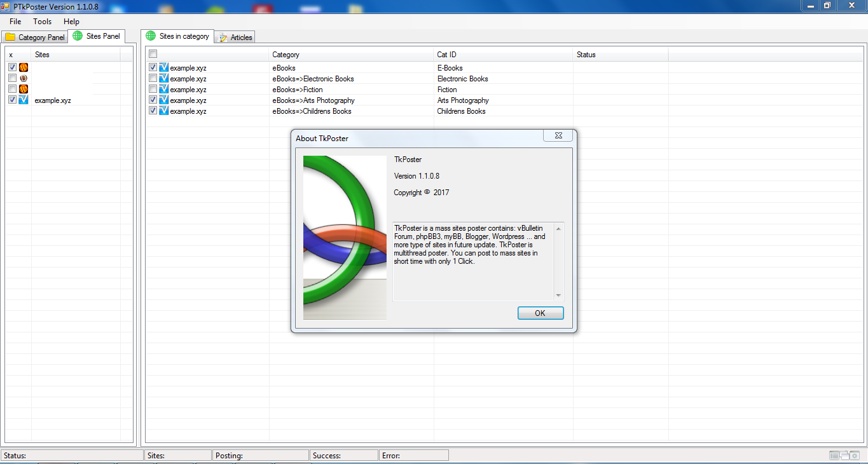Click the "Error:" status bar entry
The image size is (868, 464).
[x=414, y=455]
